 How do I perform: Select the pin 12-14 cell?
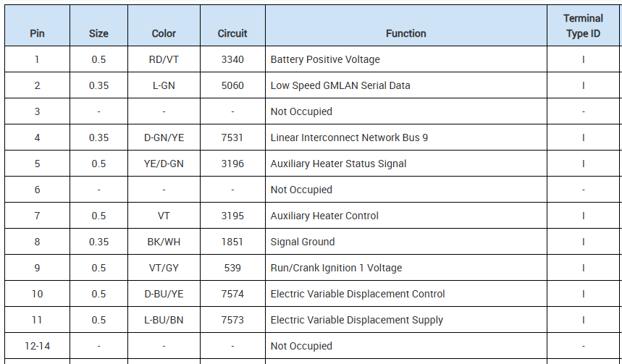click(37, 346)
